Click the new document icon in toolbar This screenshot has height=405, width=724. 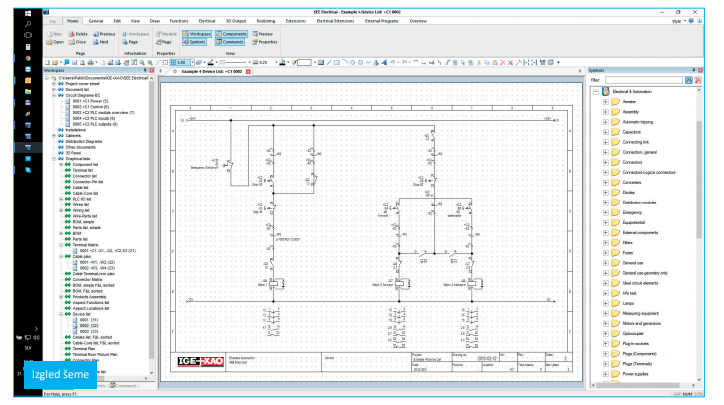click(47, 62)
